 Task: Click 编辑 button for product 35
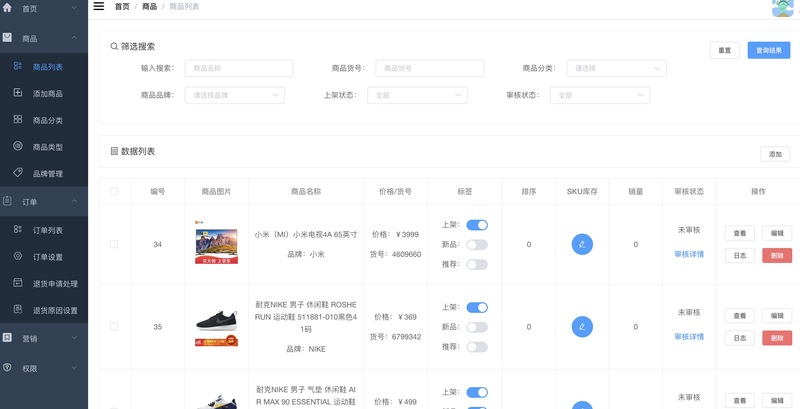777,316
